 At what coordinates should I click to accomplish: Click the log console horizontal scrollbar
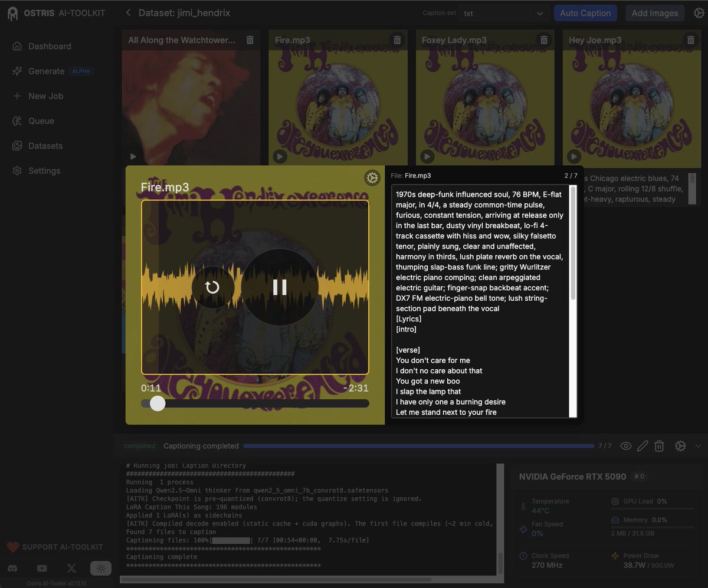[276, 579]
